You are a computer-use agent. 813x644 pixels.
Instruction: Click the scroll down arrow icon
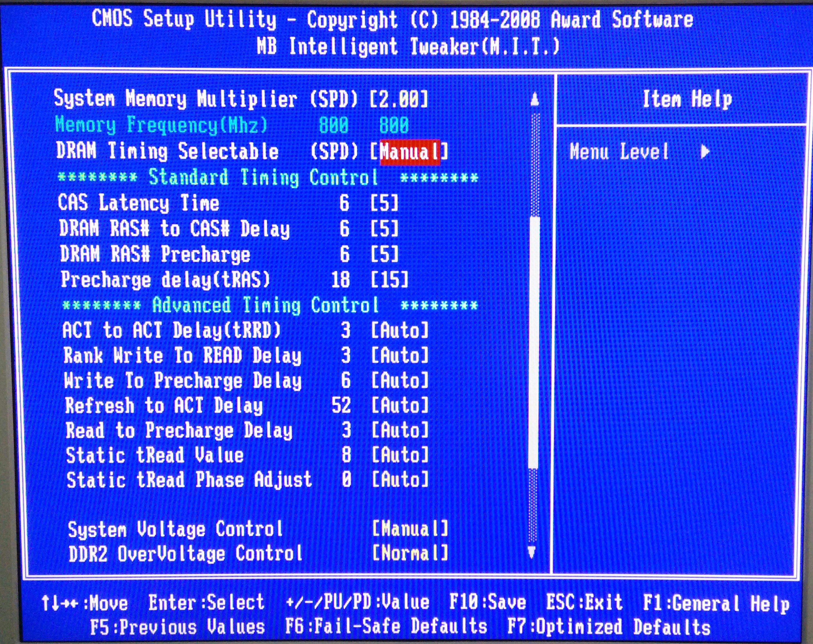point(532,552)
